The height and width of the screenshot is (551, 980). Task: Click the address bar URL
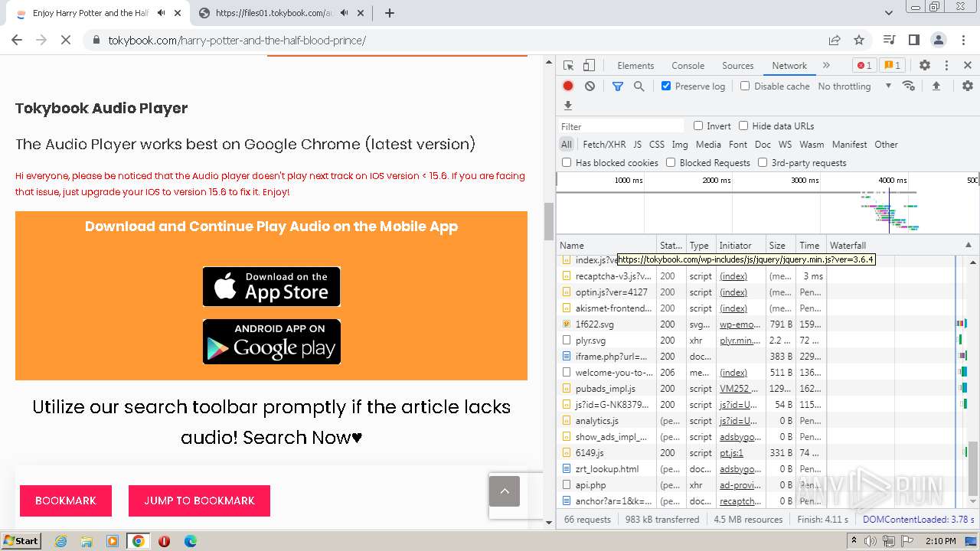pos(237,40)
